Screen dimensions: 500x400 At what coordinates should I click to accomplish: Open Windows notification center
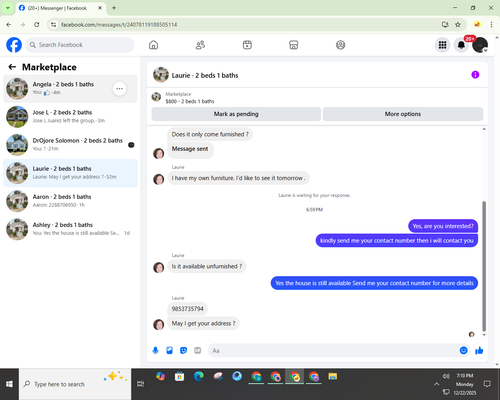click(x=487, y=384)
